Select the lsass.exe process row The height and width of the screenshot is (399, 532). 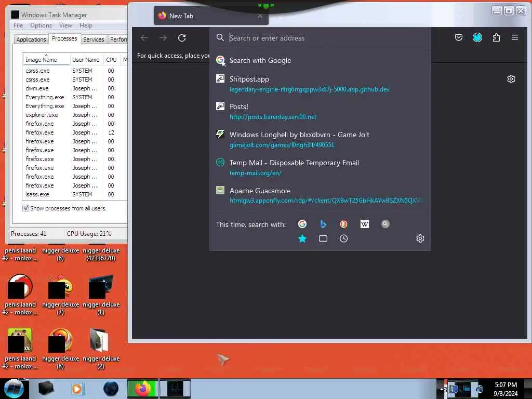point(75,194)
